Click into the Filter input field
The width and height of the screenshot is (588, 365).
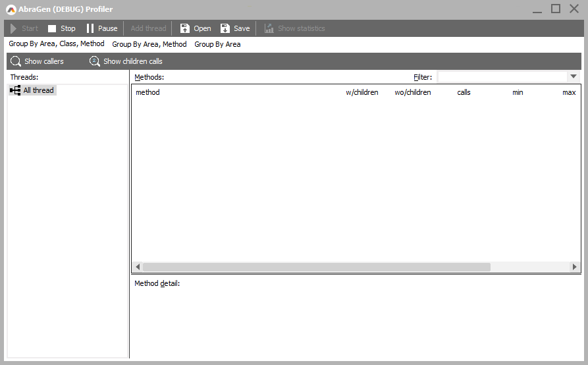tap(502, 77)
